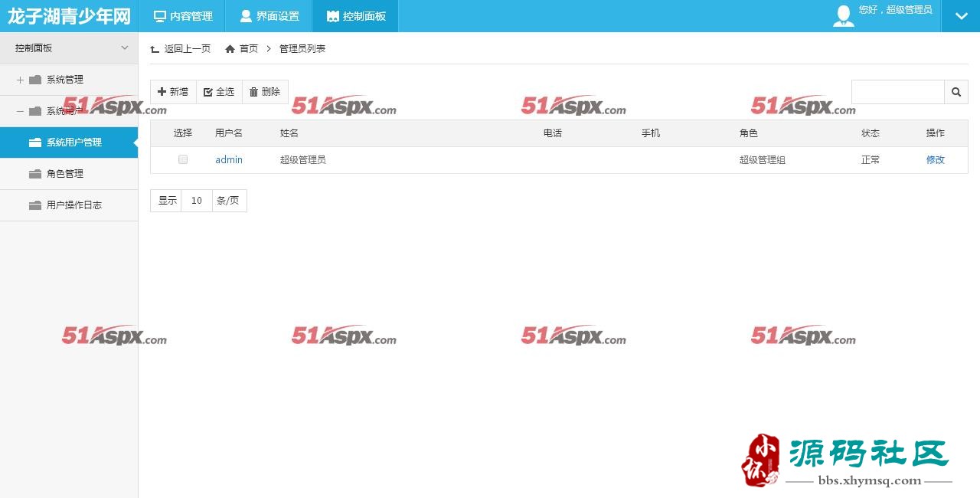The image size is (980, 498).
Task: Click the 超级管理组 role cell
Action: [x=763, y=159]
